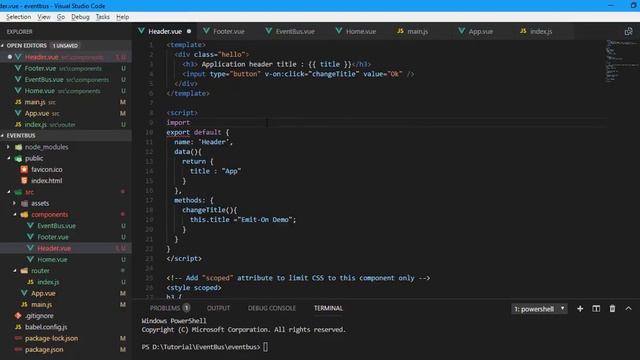Click the import line in the editor

(178, 122)
